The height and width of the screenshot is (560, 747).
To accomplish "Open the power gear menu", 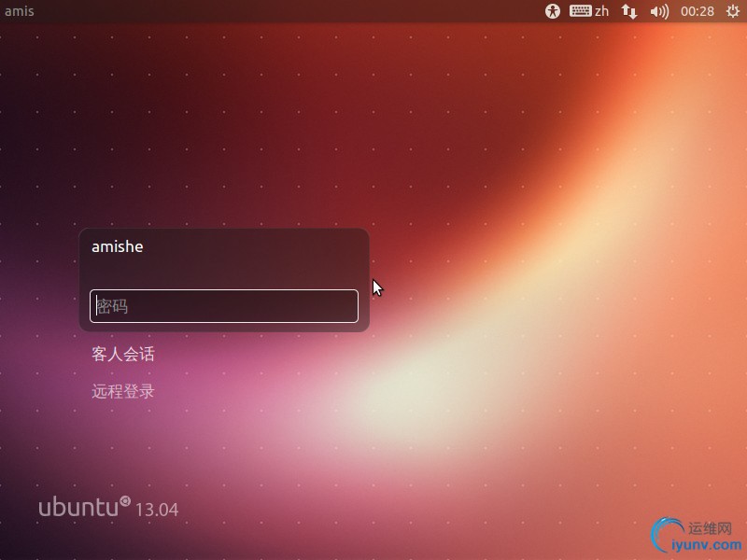I will [x=733, y=11].
